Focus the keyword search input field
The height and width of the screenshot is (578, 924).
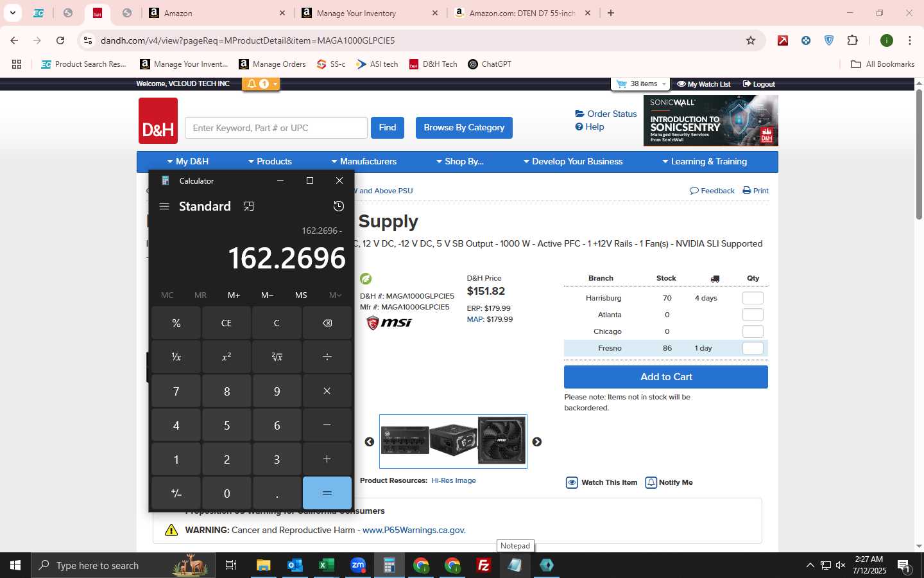coord(276,128)
